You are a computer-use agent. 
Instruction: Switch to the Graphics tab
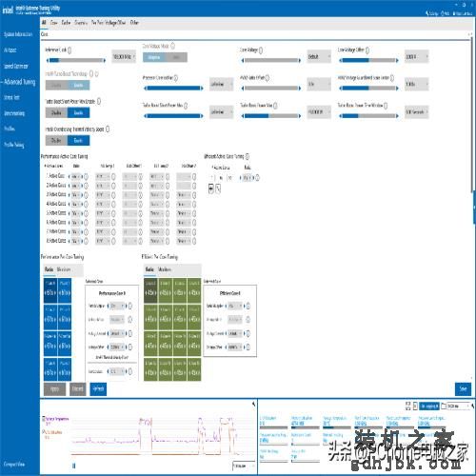point(81,23)
